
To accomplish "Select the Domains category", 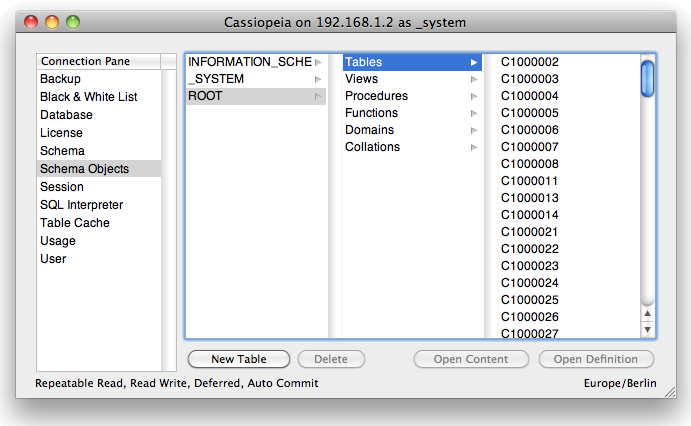I will click(369, 130).
